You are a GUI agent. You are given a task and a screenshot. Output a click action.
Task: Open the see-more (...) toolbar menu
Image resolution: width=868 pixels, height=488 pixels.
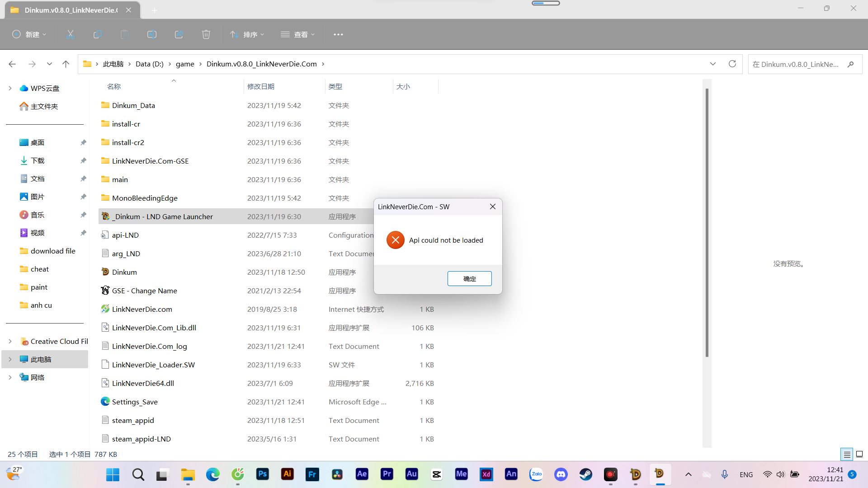pos(338,34)
